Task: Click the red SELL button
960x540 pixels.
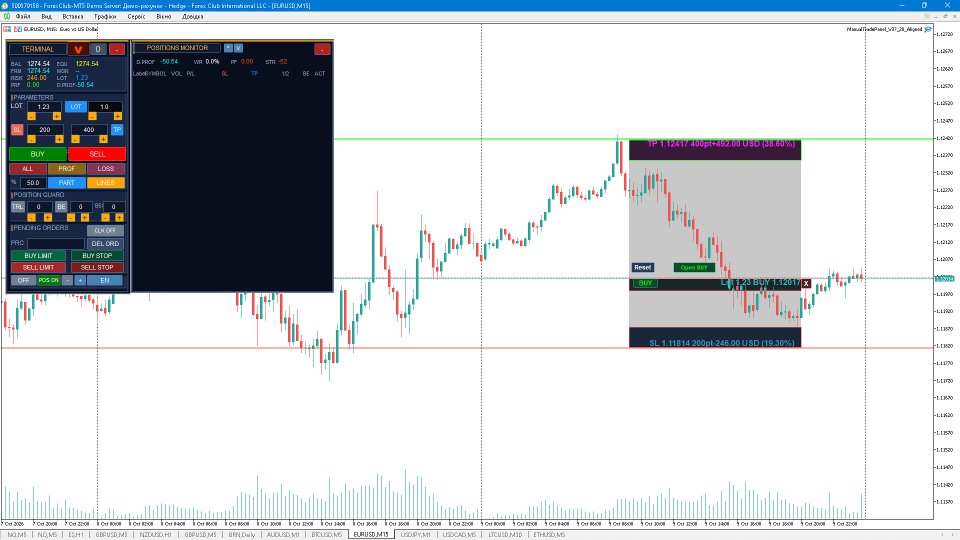Action: point(97,154)
